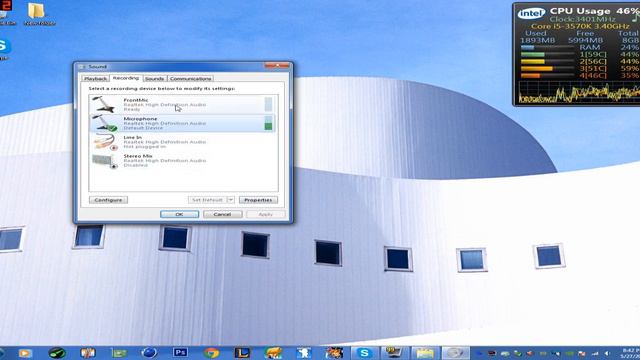Open the orange media player taskbar icon
Image resolution: width=640 pixels, height=360 pixels.
pyautogui.click(x=25, y=353)
